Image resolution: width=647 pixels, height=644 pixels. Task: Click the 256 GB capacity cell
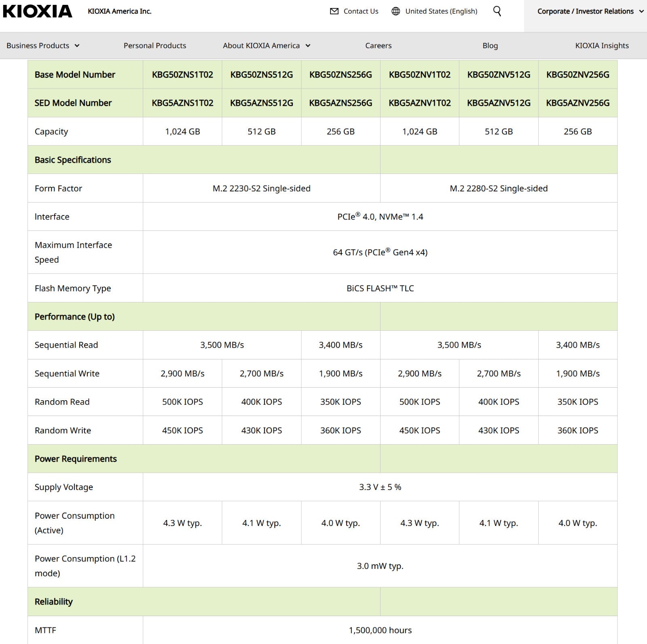coord(340,131)
